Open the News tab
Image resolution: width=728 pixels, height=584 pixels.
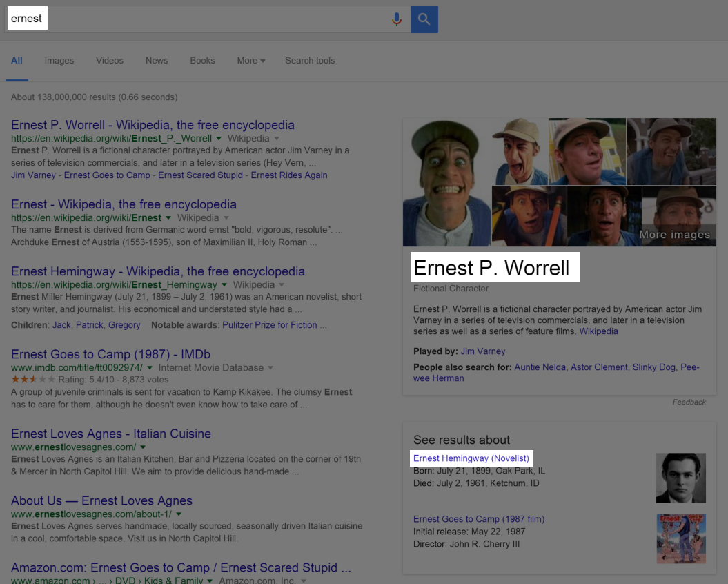(x=157, y=60)
